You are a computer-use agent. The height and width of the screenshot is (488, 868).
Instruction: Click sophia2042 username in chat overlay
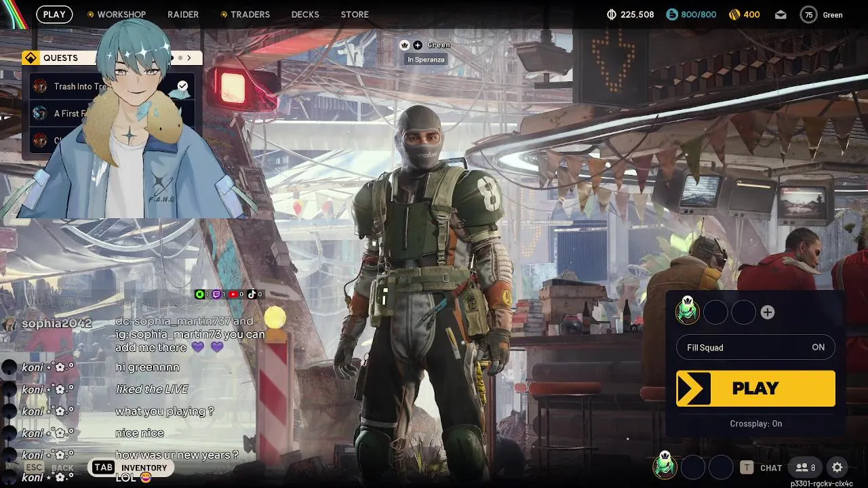(56, 323)
